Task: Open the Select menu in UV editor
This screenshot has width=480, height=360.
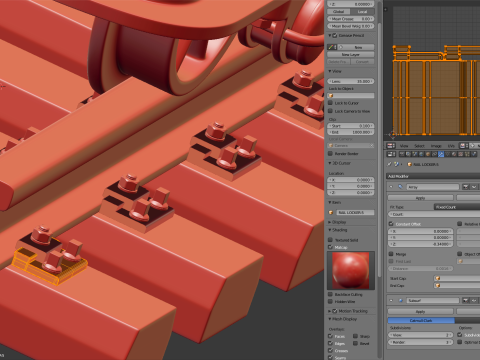Action: click(419, 146)
